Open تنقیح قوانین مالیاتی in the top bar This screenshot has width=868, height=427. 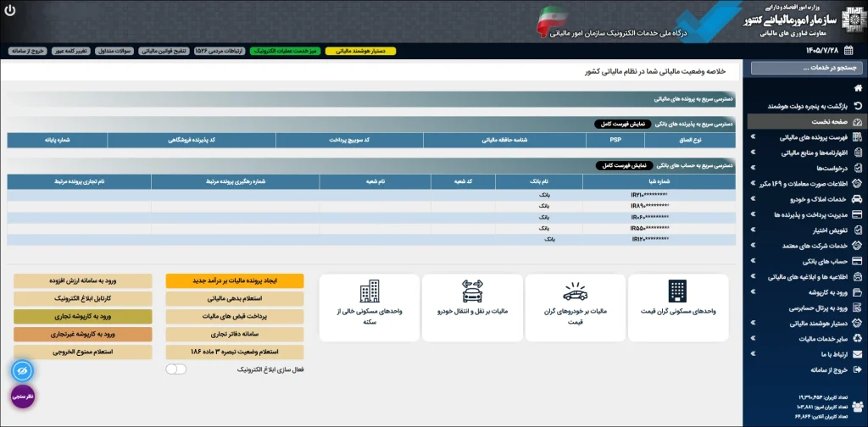pyautogui.click(x=164, y=51)
